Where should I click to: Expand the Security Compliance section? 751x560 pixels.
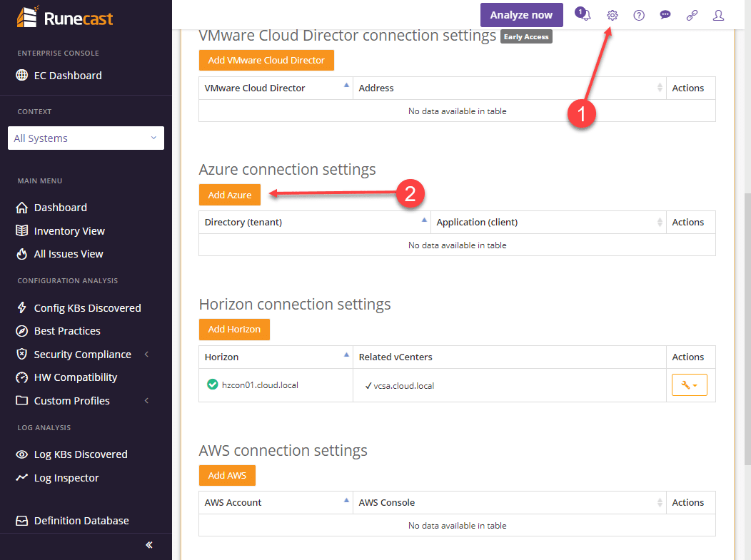coord(83,354)
